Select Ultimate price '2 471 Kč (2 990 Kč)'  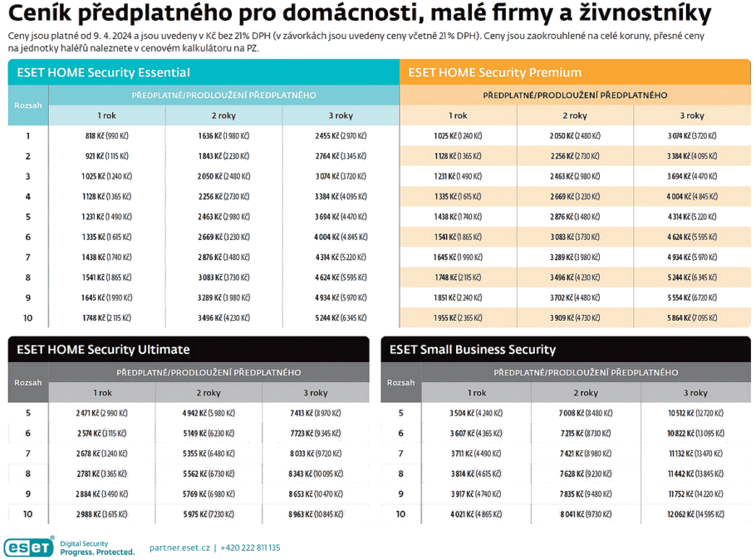pyautogui.click(x=101, y=414)
